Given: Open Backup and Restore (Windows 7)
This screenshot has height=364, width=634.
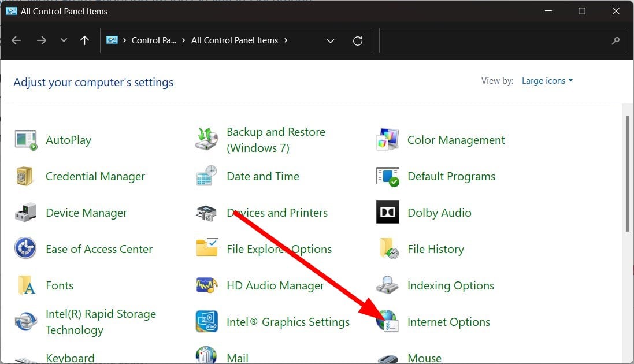Looking at the screenshot, I should tap(276, 140).
